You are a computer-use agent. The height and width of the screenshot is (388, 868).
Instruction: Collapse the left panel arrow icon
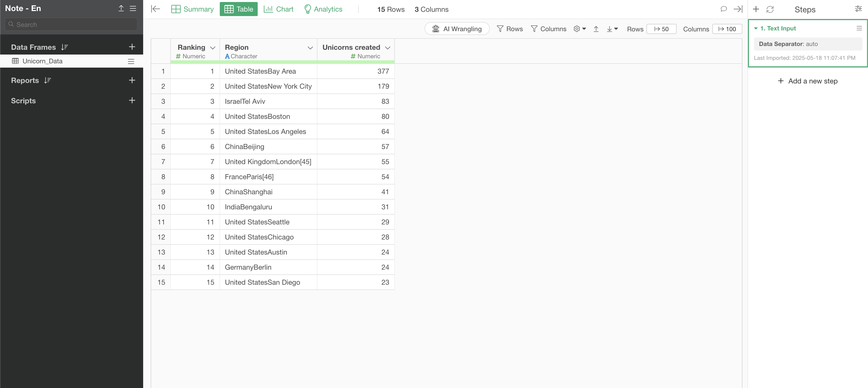155,9
